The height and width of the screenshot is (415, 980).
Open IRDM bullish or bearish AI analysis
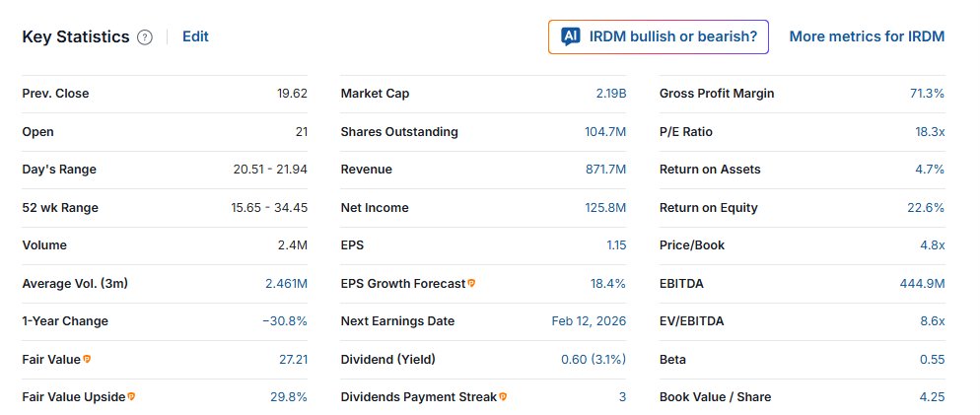point(659,36)
